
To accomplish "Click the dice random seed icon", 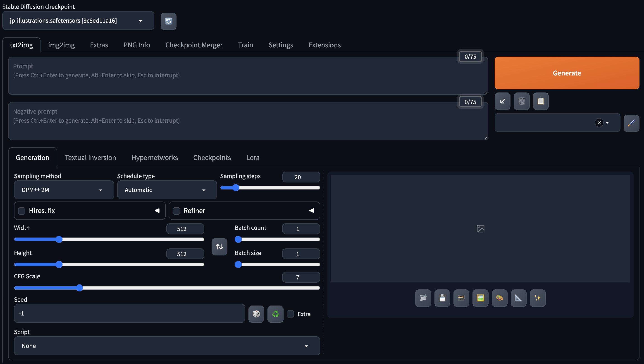I will 256,314.
